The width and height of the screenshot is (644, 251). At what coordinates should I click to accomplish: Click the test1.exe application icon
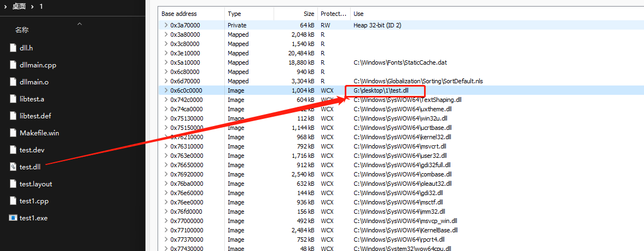pyautogui.click(x=14, y=218)
